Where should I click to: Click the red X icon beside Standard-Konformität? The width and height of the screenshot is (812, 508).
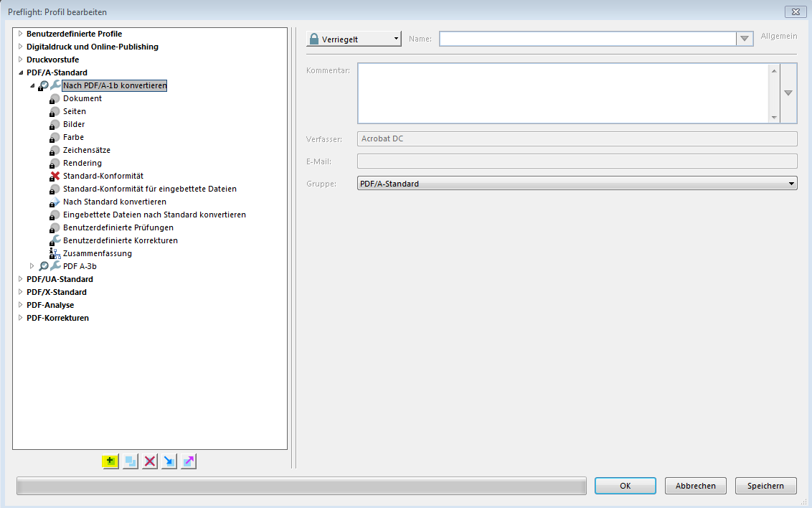pyautogui.click(x=55, y=176)
